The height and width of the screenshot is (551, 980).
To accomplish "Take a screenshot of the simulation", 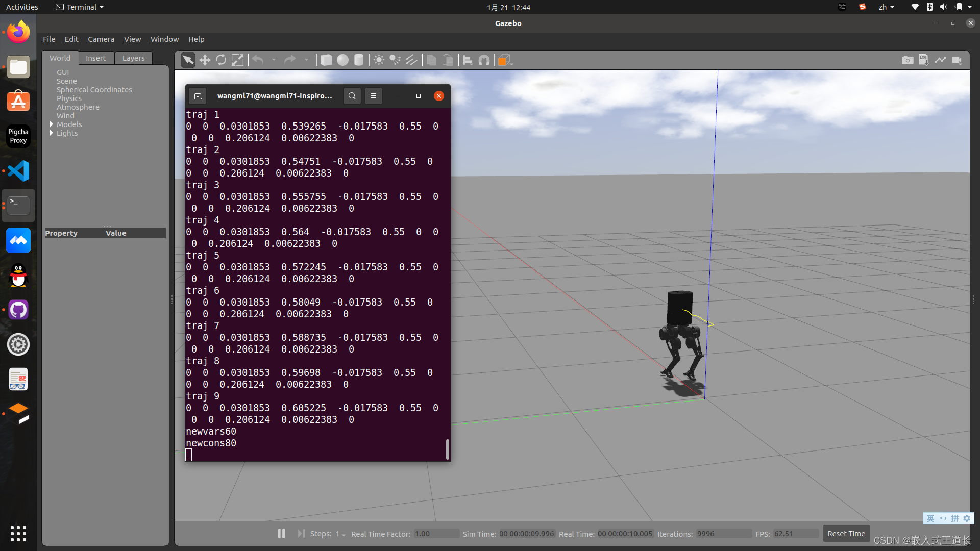I will point(908,60).
